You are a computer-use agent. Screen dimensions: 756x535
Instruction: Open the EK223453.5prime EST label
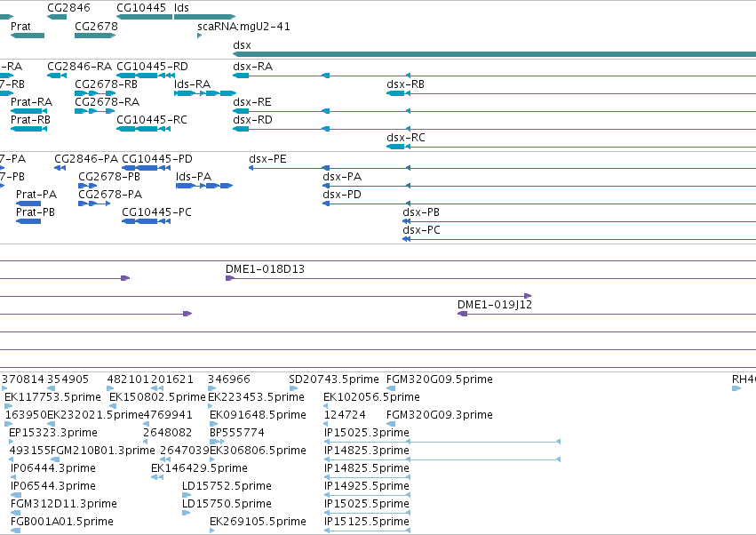click(257, 397)
